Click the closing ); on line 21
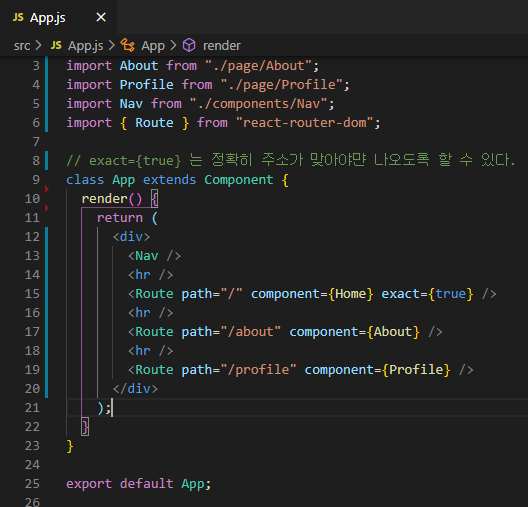 coord(104,408)
